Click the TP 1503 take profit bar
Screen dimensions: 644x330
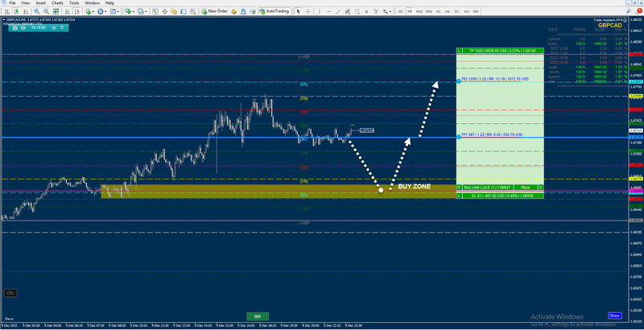click(x=503, y=51)
